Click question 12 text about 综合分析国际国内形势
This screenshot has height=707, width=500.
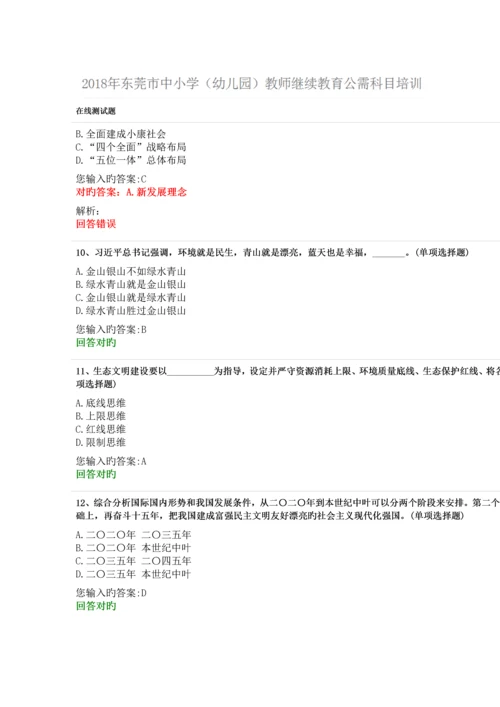[288, 509]
